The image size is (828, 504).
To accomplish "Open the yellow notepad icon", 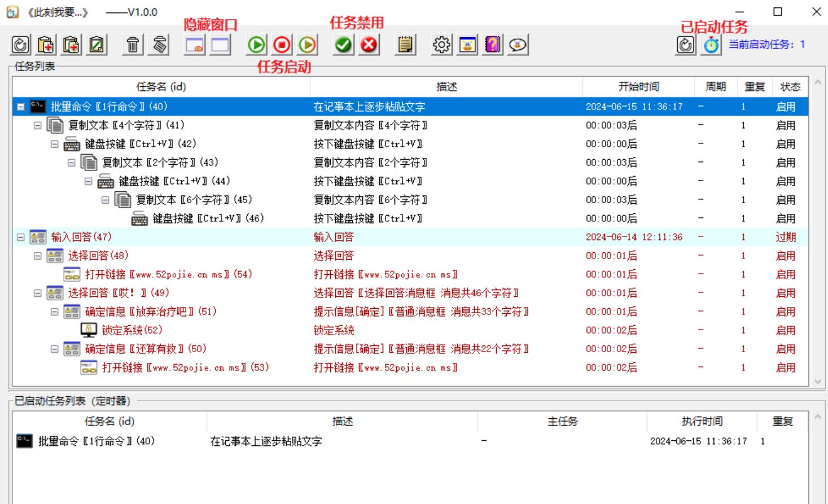I will (405, 45).
